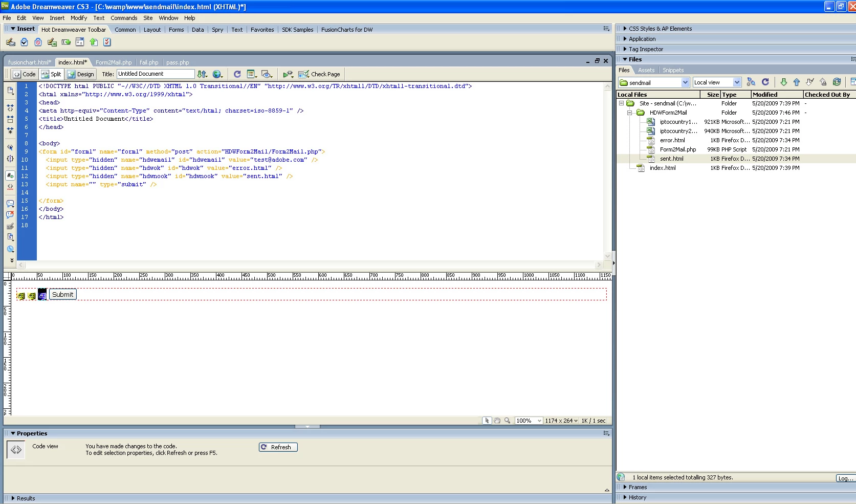This screenshot has height=504, width=856.
Task: Collapse the HDWForm2Mail folder tree node
Action: pyautogui.click(x=630, y=113)
